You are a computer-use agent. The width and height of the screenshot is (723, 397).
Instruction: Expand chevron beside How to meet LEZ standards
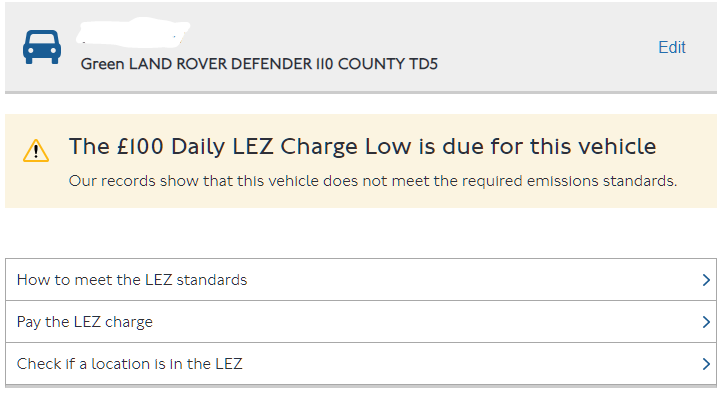[x=706, y=280]
